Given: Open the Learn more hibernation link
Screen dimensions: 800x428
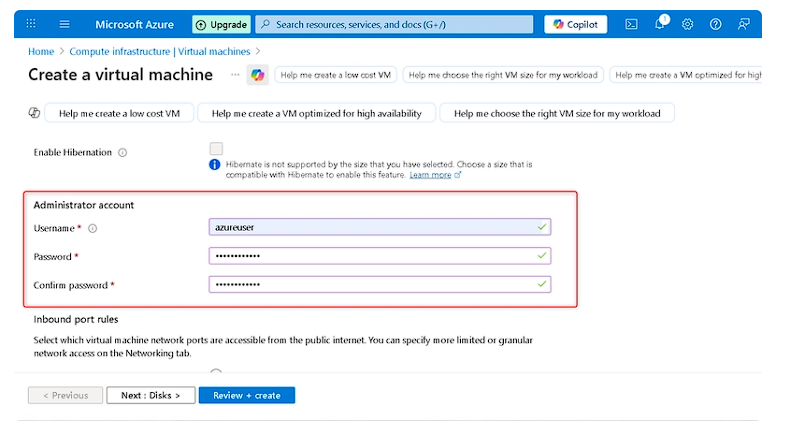Looking at the screenshot, I should (430, 175).
